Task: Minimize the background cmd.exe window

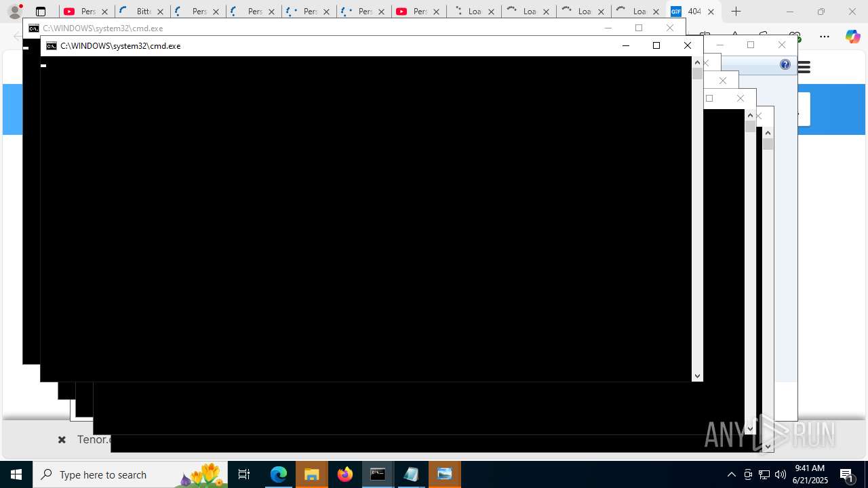Action: 608,28
